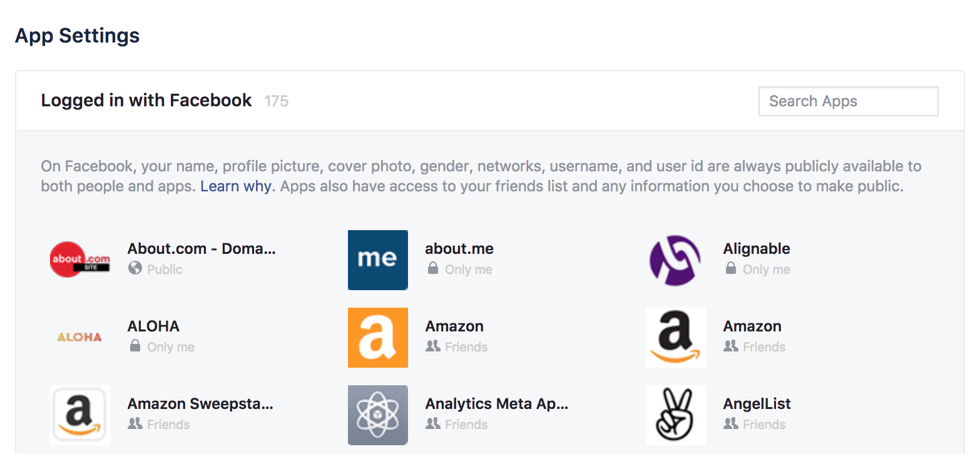980x454 pixels.
Task: Click the about.me app name
Action: click(459, 248)
